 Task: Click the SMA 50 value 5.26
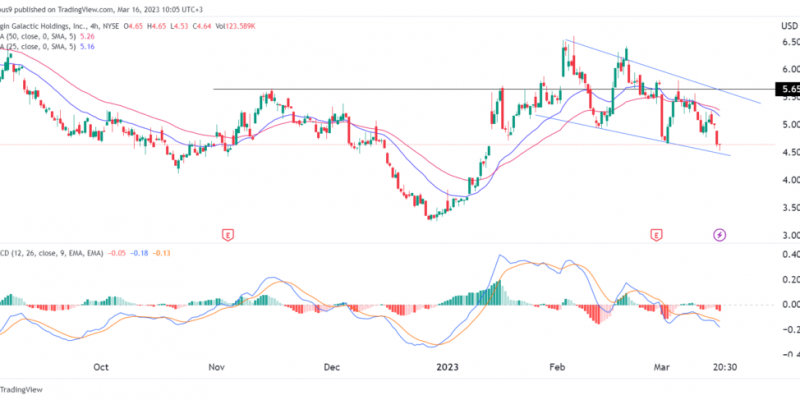pyautogui.click(x=89, y=36)
